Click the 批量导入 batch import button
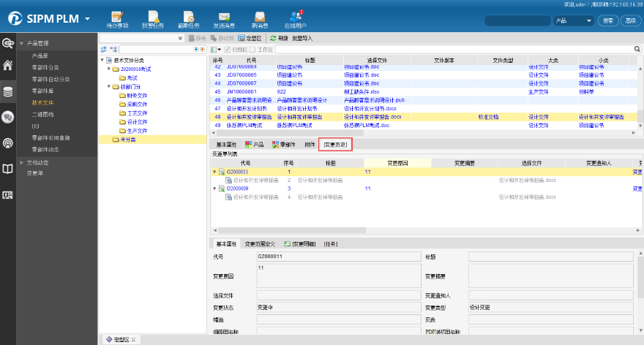This screenshot has height=345, width=644. pos(302,37)
